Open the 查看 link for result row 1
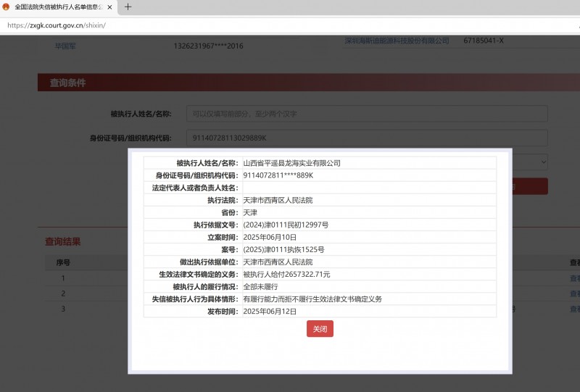 (x=574, y=278)
